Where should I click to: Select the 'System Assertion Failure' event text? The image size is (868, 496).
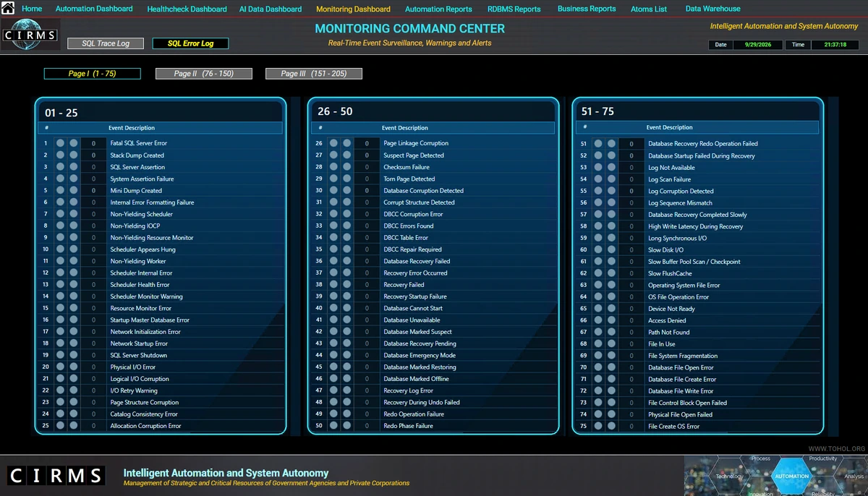click(142, 179)
